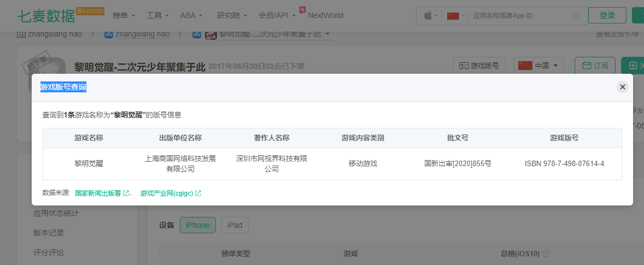The width and height of the screenshot is (644, 265).
Task: Click the ISBN 978-7-498-07614-4 cell
Action: coord(564,164)
